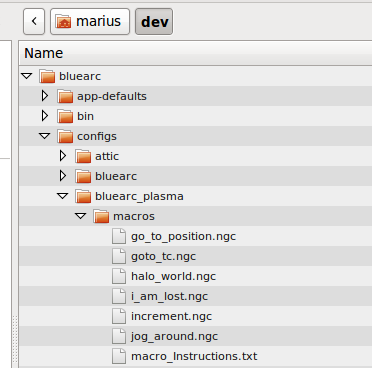Select the attic folder name
Image resolution: width=372 pixels, height=368 pixels.
tap(107, 156)
